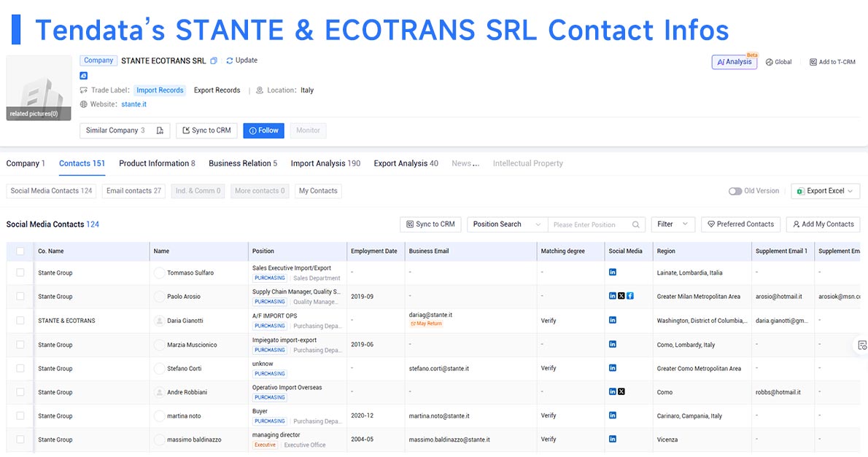868x457 pixels.
Task: Open Daria Gianotti's LinkedIn icon
Action: (612, 320)
